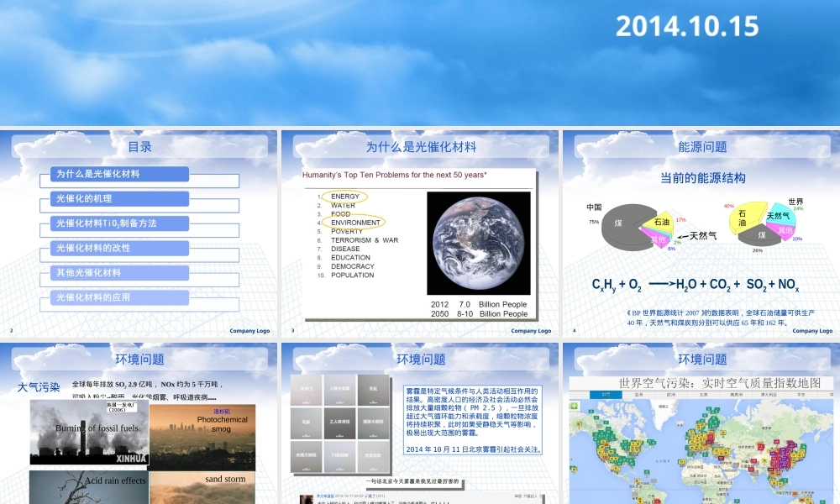The width and height of the screenshot is (840, 504).
Task: Click the DEMOCRACY list entry
Action: coord(353,266)
